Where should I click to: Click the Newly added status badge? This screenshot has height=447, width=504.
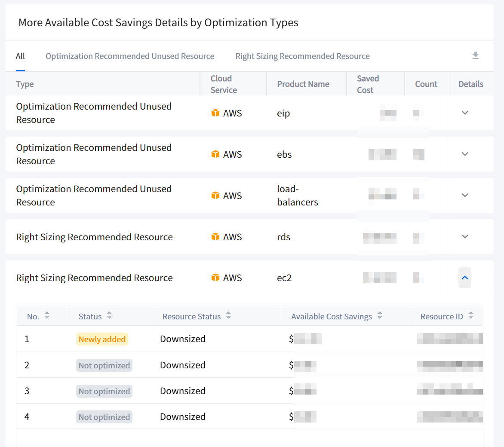(x=102, y=340)
